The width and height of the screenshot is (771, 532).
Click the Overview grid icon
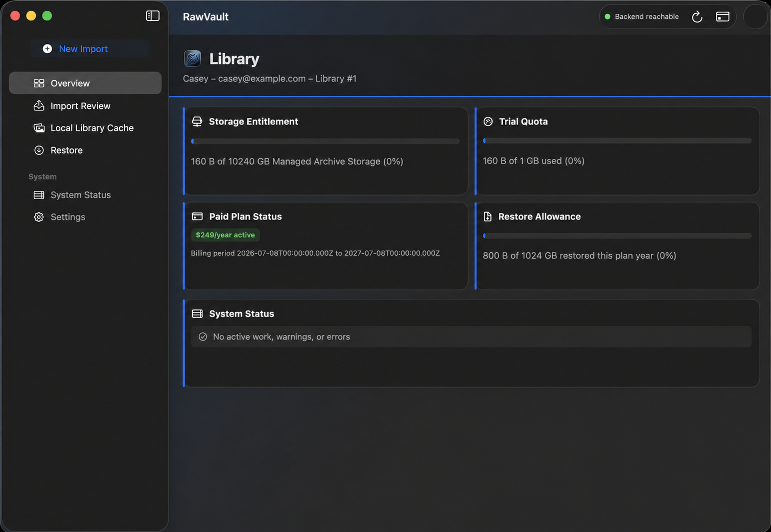click(39, 83)
